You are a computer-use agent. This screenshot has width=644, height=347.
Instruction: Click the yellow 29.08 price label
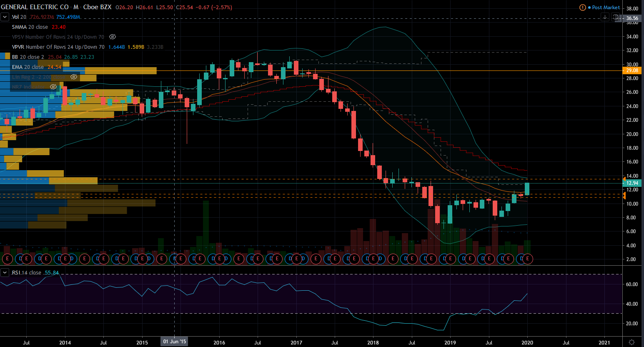click(632, 70)
